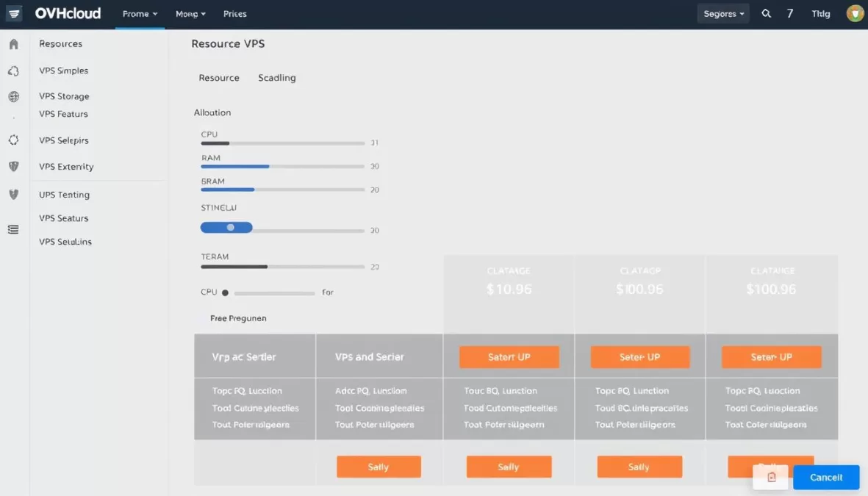The image size is (868, 496).
Task: Select the home icon in the sidebar
Action: 12,44
